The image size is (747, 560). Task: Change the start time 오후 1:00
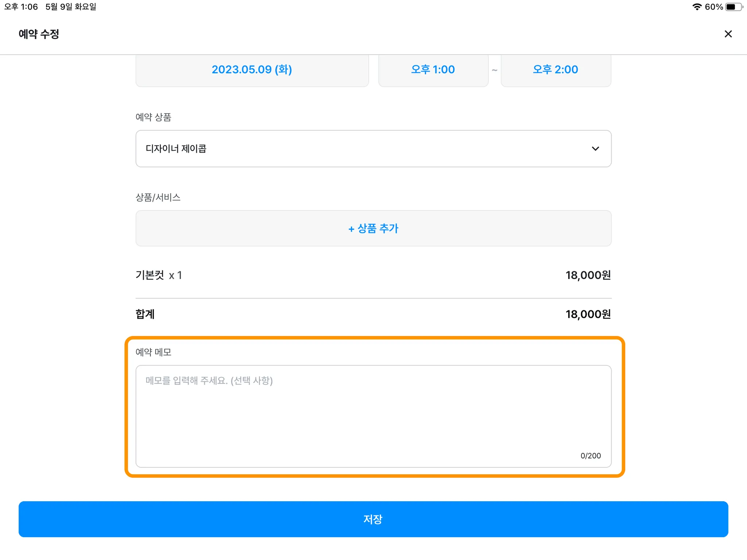(x=433, y=70)
